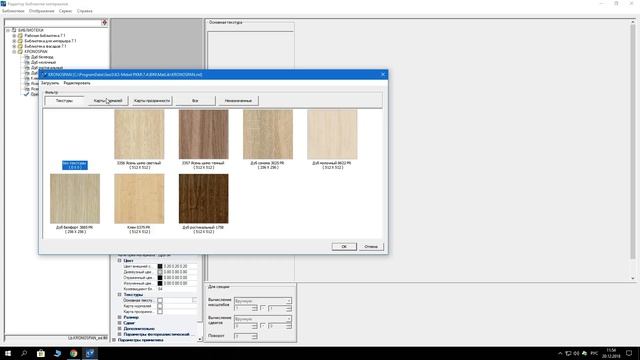Collapse the БИБЛИОТЕКА root tree node
This screenshot has height=360, width=640.
click(8, 30)
